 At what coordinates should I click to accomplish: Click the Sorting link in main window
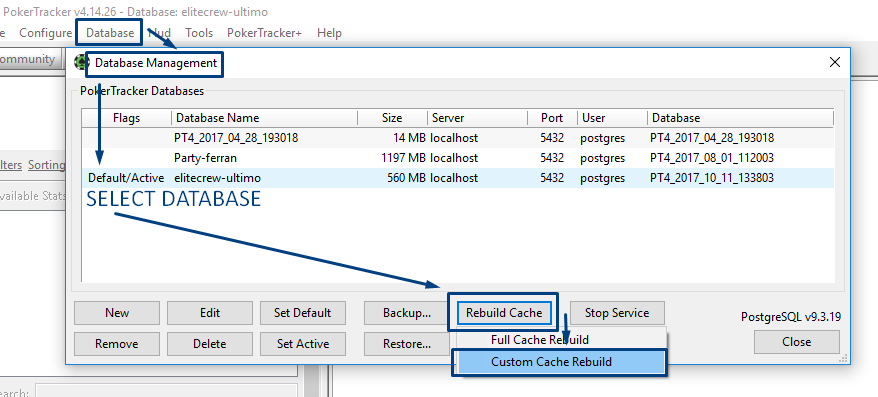46,165
